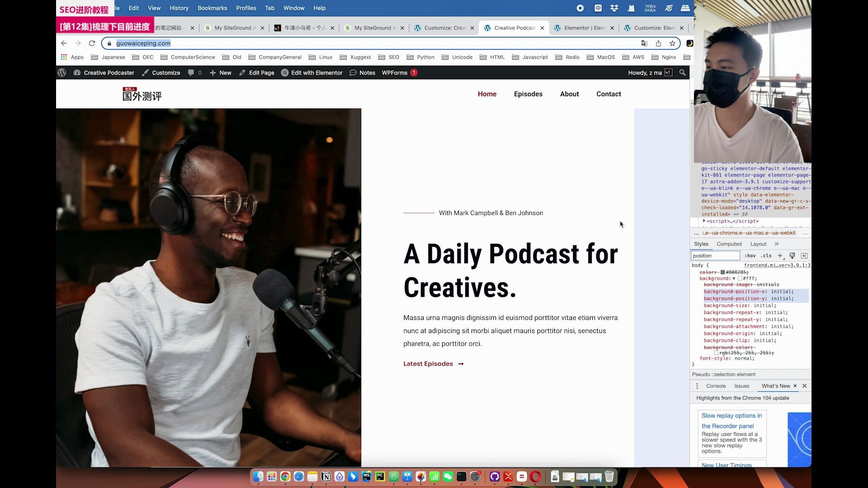Open PyCharm from the dock
The image size is (868, 488).
[x=380, y=477]
